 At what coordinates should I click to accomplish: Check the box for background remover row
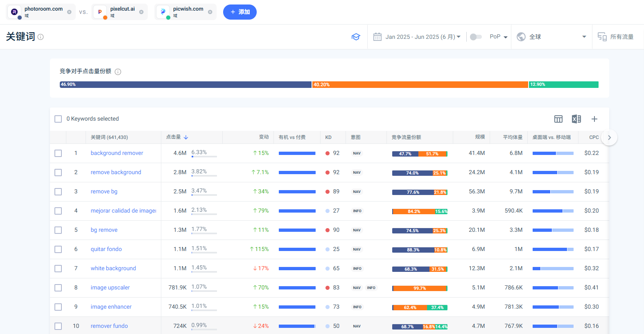tap(58, 153)
